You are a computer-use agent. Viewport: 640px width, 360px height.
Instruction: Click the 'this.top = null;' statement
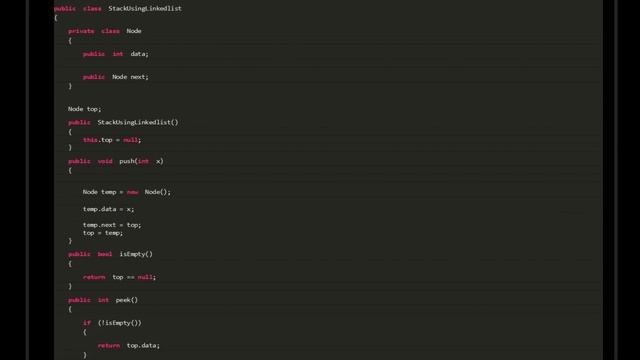click(112, 140)
